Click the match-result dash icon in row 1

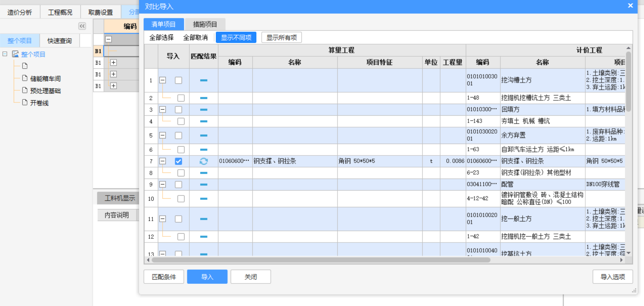(x=203, y=80)
